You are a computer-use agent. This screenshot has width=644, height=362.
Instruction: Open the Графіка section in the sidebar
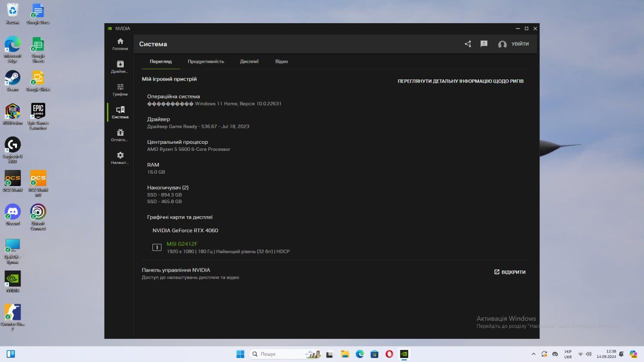[x=120, y=89]
